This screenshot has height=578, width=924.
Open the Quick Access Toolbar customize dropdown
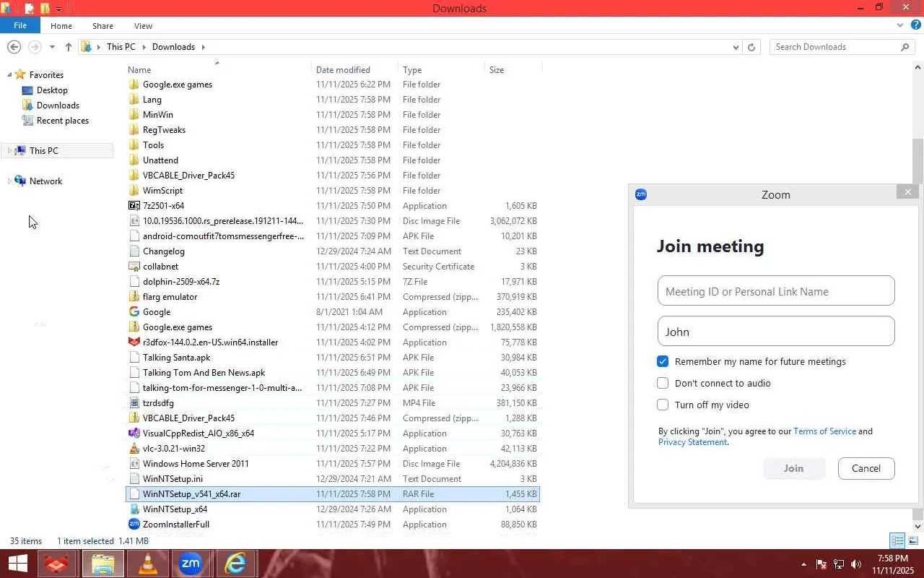coord(58,9)
